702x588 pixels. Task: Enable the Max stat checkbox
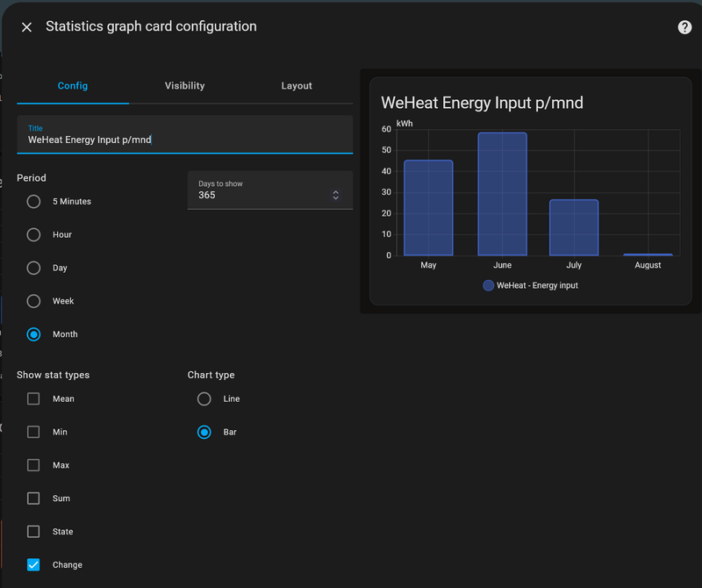[x=33, y=466]
